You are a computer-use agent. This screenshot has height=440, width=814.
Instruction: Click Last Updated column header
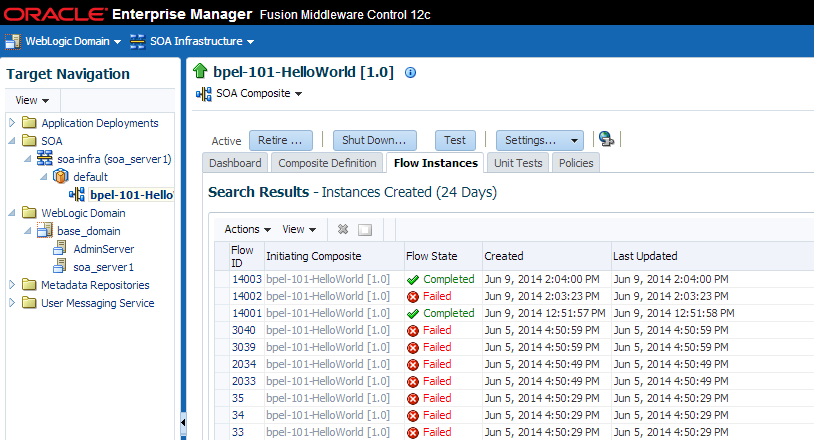click(645, 256)
